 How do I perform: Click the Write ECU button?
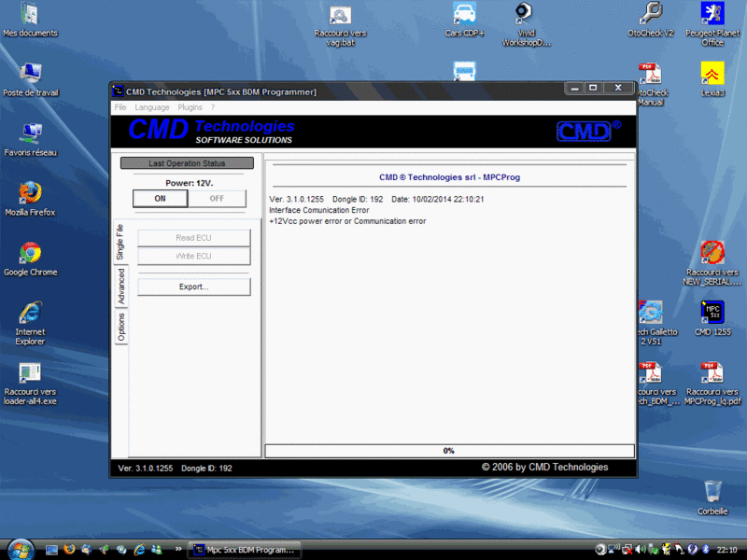(193, 256)
